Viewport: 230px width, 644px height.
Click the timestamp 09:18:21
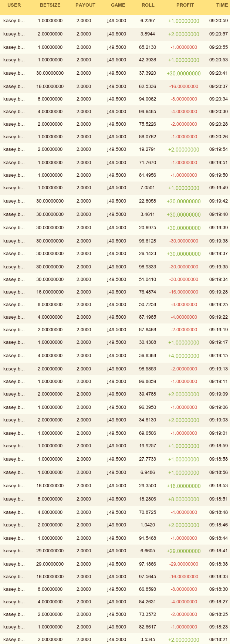[219, 640]
